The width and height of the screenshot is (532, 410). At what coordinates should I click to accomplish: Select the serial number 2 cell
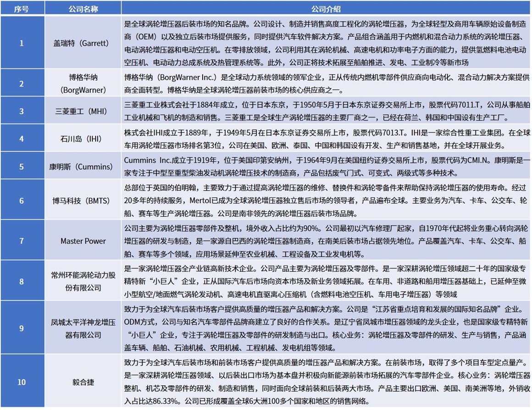coord(22,83)
